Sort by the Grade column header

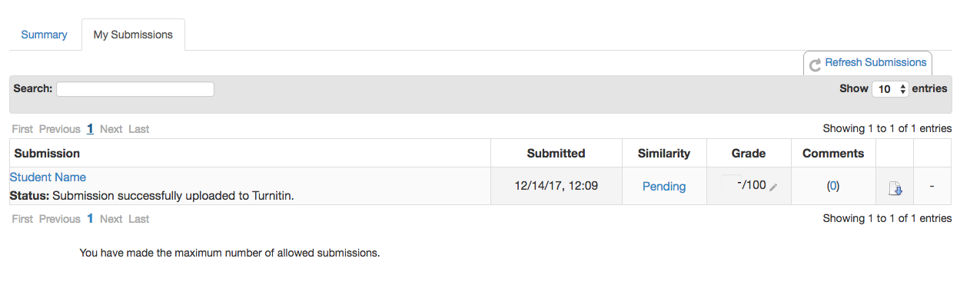[749, 153]
